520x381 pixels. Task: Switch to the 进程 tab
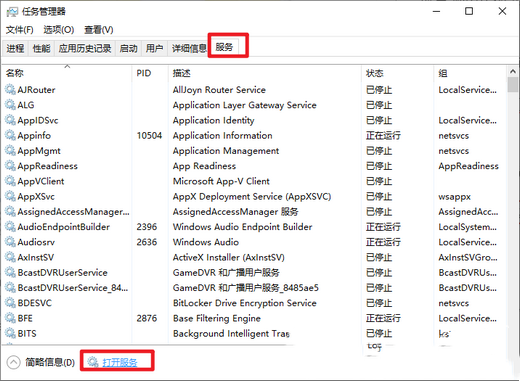coord(15,49)
